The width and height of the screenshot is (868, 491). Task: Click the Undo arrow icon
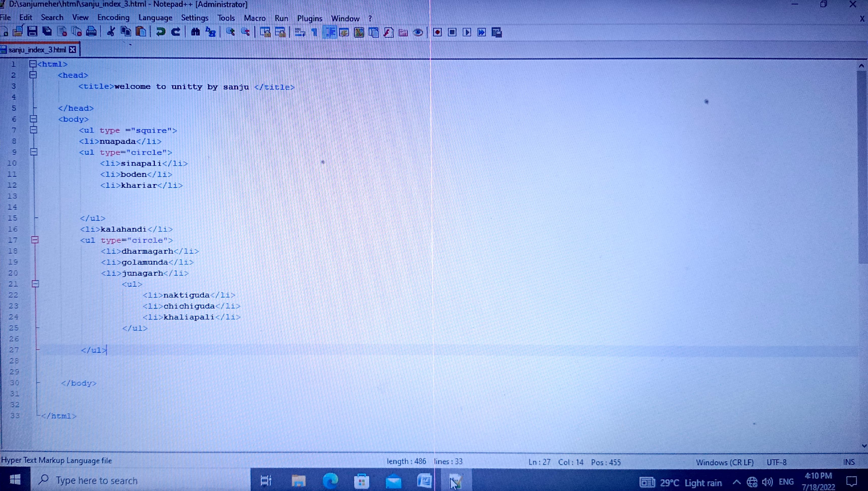coord(161,32)
